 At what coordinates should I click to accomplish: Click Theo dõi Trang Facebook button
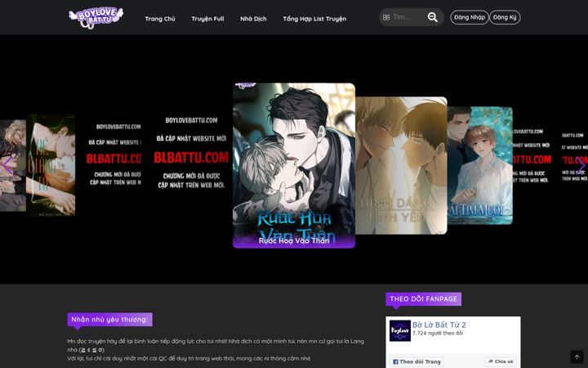416,361
